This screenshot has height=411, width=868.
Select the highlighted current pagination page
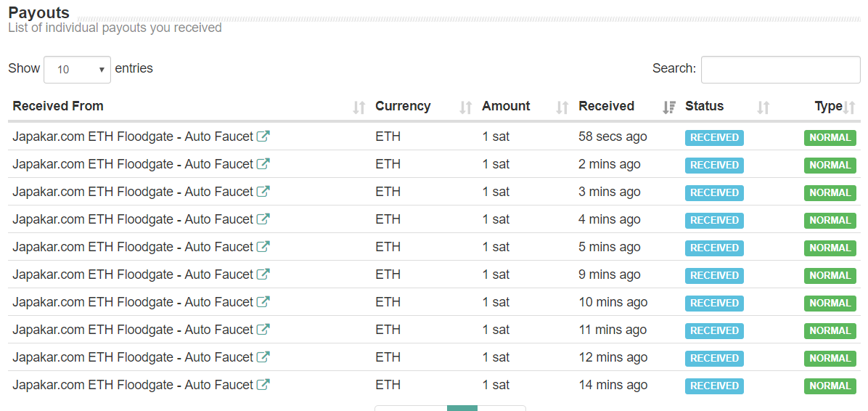(462, 407)
